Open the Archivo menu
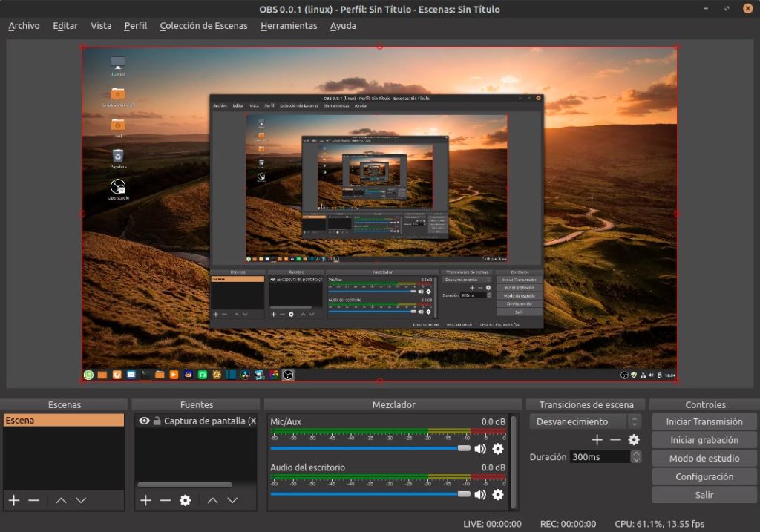760x532 pixels. [24, 26]
